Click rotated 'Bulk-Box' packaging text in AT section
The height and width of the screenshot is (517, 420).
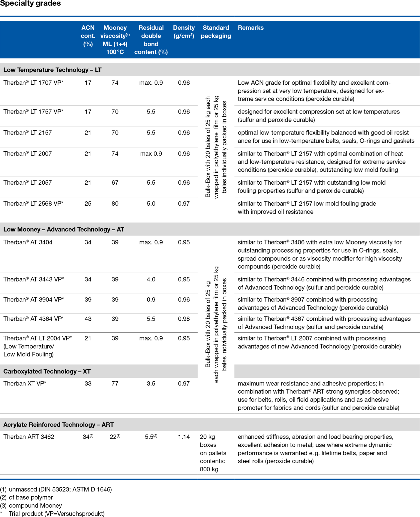point(216,324)
